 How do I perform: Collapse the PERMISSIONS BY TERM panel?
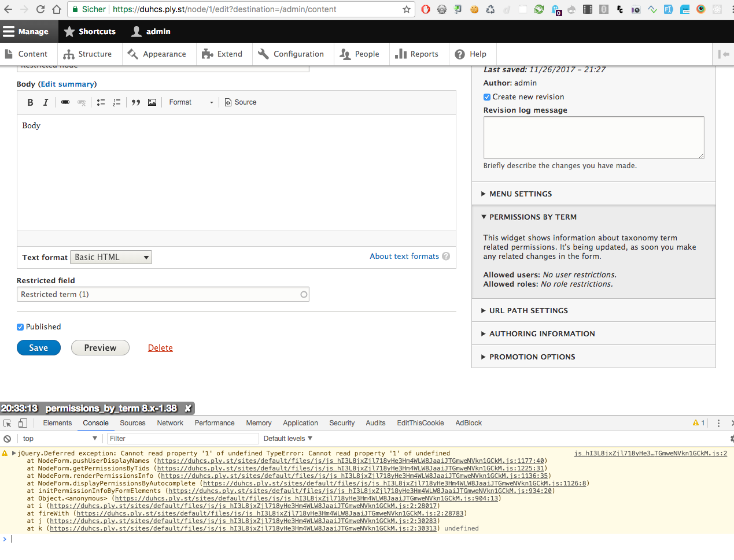tap(533, 217)
